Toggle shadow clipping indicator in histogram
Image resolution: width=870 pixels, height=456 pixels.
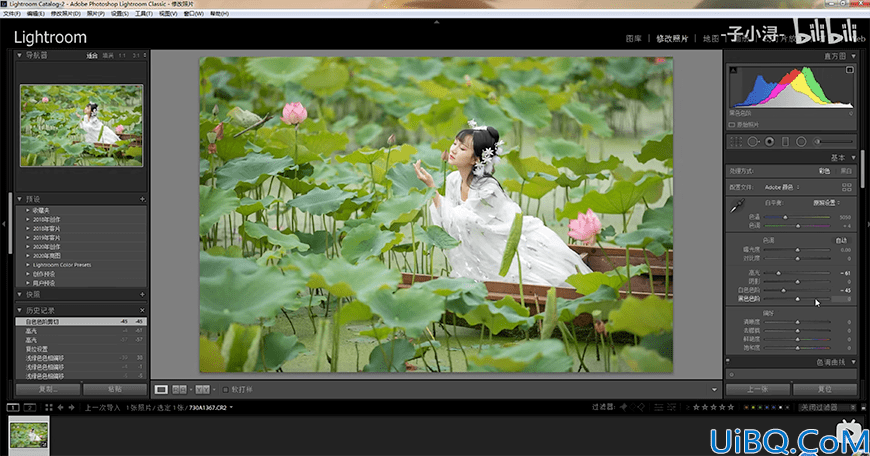[733, 70]
